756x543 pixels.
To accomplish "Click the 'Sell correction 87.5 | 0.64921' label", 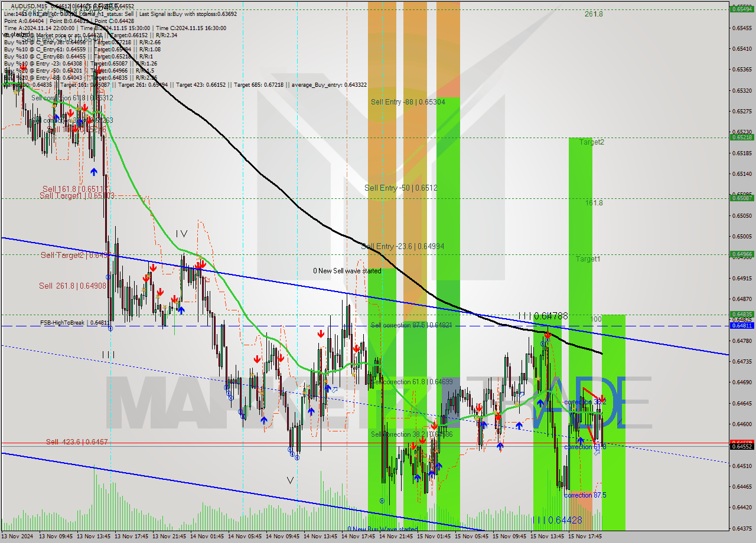I will (x=411, y=325).
